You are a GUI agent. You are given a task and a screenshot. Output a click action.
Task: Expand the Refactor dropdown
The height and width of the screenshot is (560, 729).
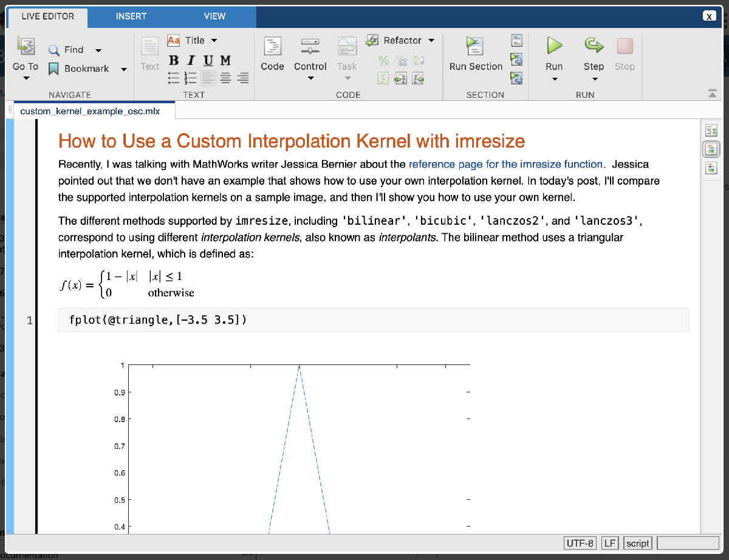431,41
